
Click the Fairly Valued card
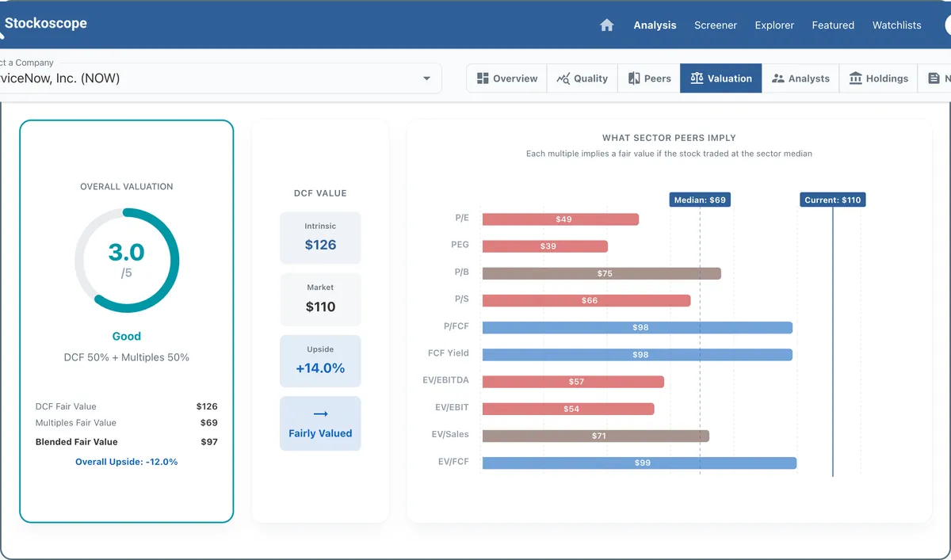point(320,424)
